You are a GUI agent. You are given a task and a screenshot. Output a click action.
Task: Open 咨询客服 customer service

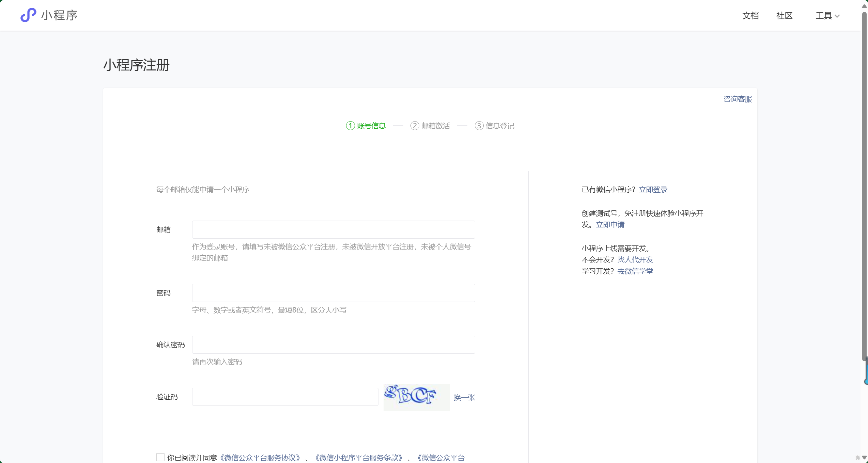[x=738, y=99]
